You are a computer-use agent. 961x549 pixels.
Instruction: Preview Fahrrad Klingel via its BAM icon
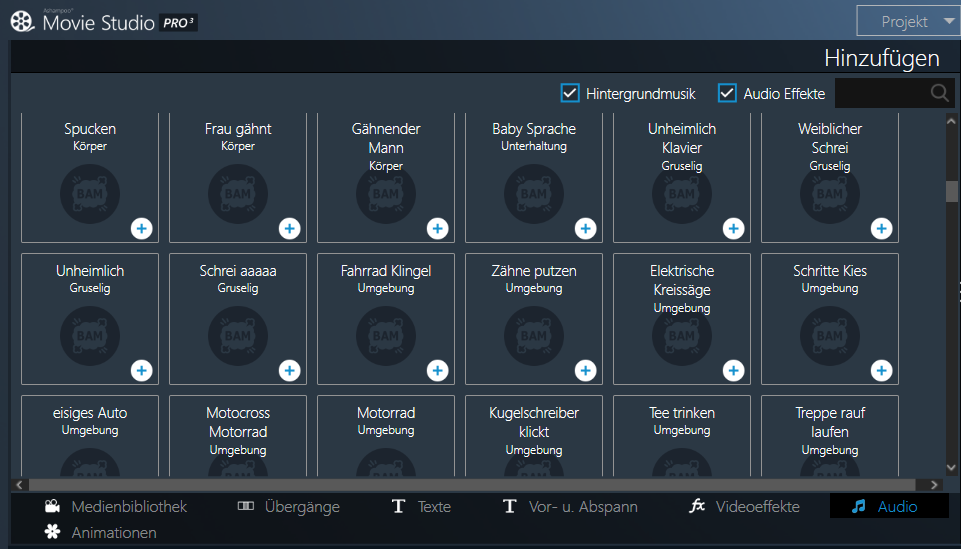[386, 336]
